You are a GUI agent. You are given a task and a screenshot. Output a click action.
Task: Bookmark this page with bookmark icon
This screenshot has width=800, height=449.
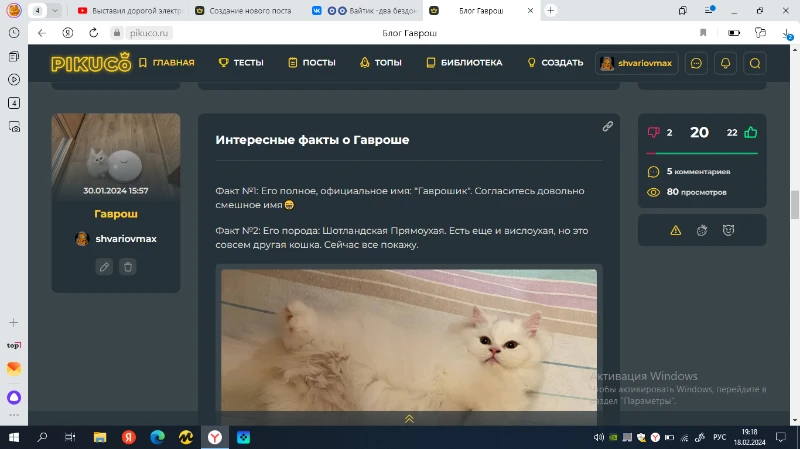point(703,33)
